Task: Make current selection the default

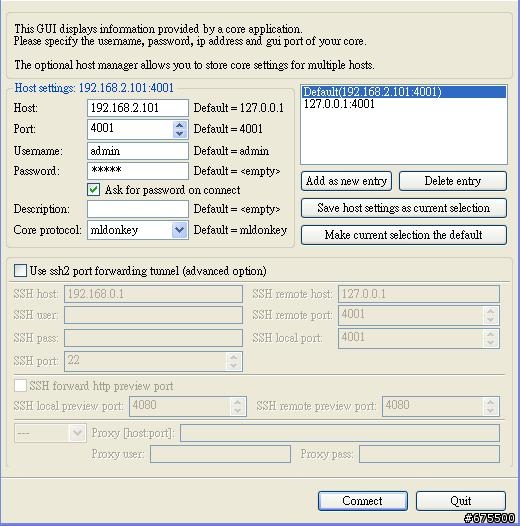Action: point(404,235)
